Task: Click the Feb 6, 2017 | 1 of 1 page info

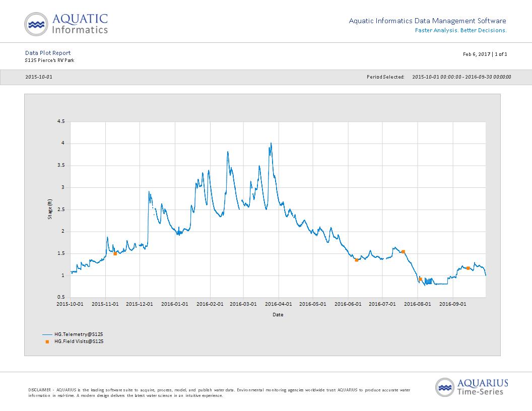Action: click(485, 54)
